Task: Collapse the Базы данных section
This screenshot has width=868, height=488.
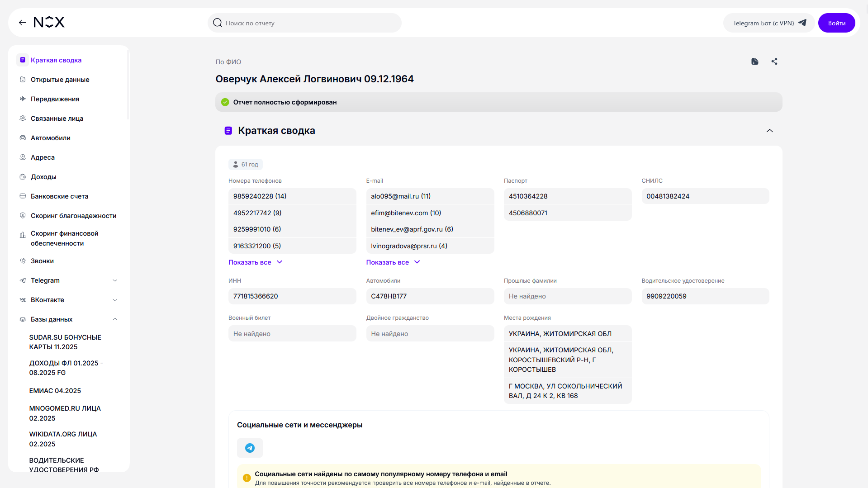Action: point(115,319)
